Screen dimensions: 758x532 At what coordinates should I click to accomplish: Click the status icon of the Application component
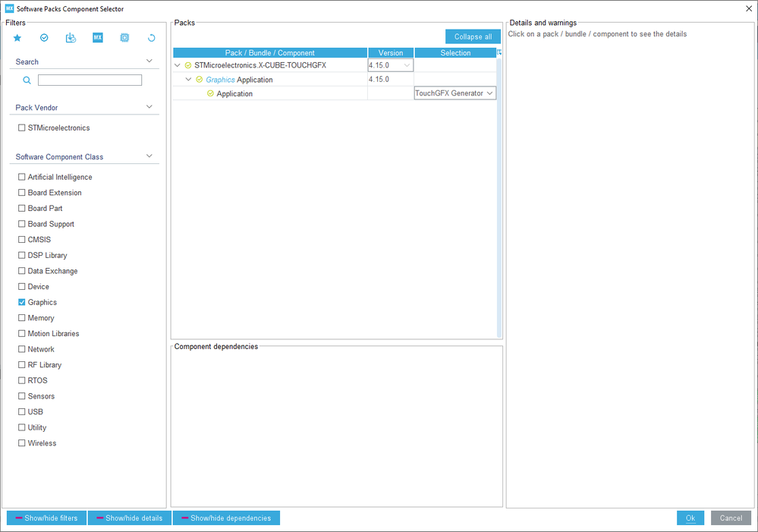pos(210,93)
